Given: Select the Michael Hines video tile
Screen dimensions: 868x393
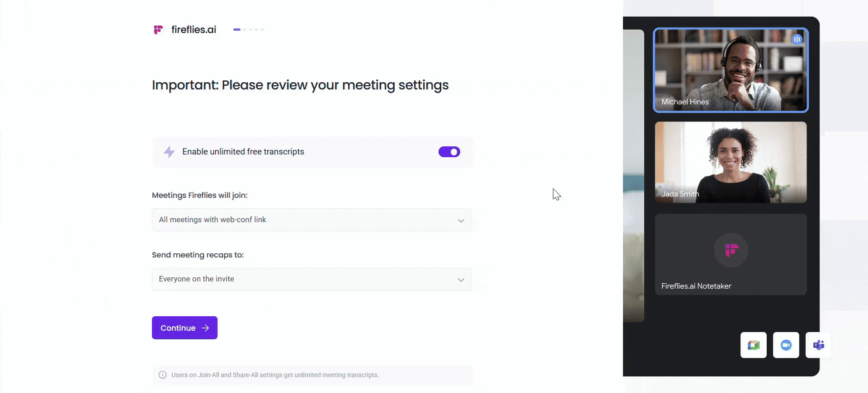Looking at the screenshot, I should 731,70.
